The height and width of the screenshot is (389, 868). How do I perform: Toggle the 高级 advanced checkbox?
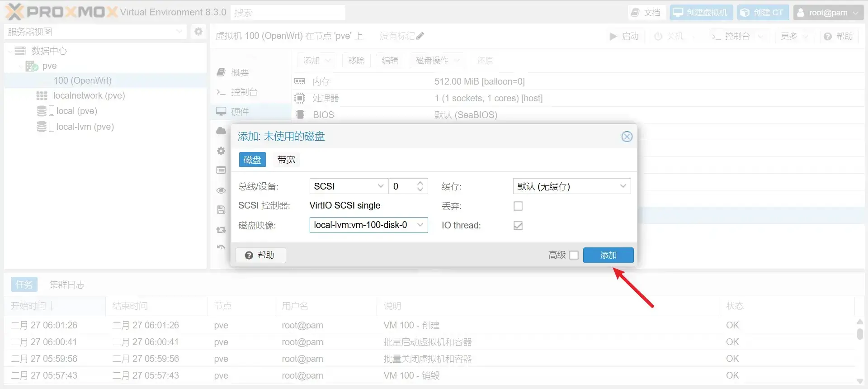(x=574, y=255)
